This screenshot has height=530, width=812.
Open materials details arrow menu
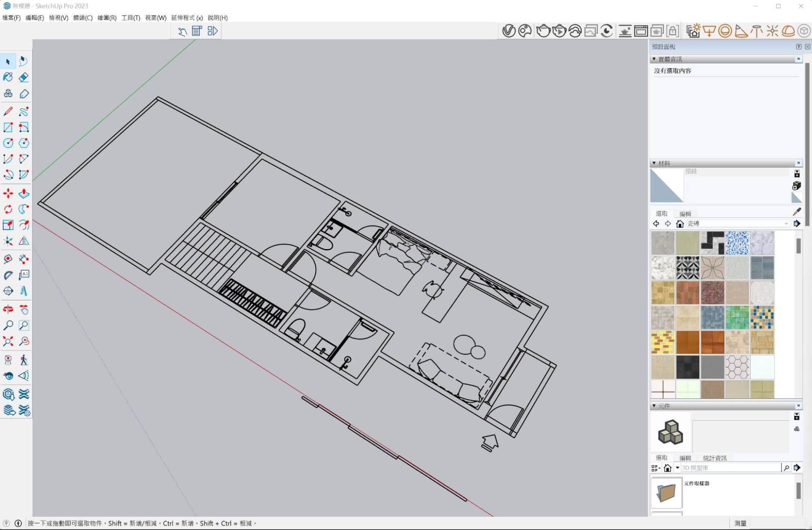[x=797, y=224]
